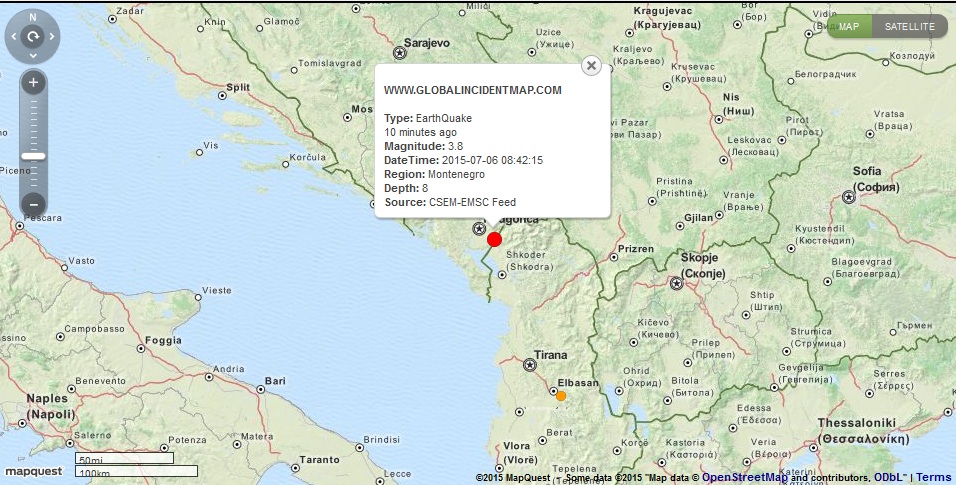
Task: Pan the map east with right arrow
Action: (x=52, y=37)
